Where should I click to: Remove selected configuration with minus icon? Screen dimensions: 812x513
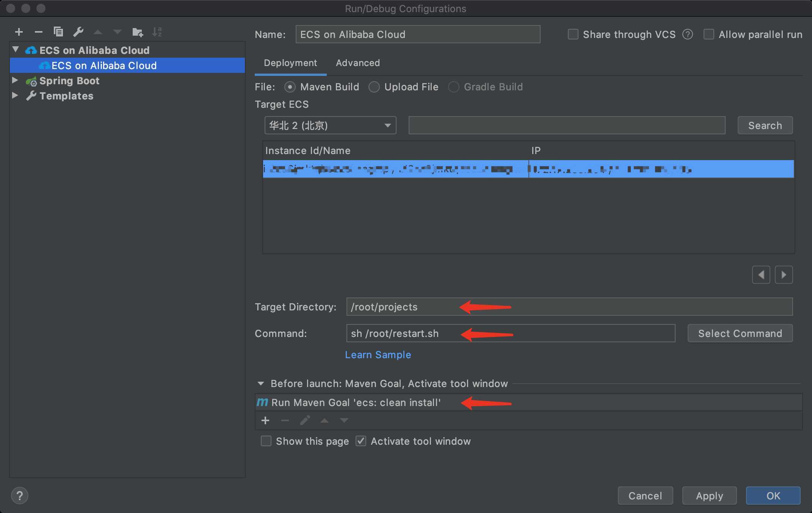point(38,32)
